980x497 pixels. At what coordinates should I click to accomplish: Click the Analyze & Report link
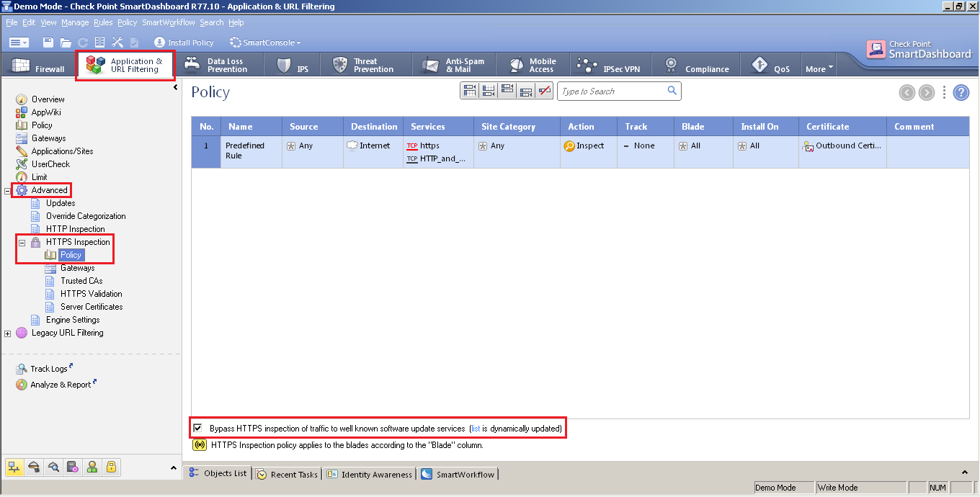[61, 385]
